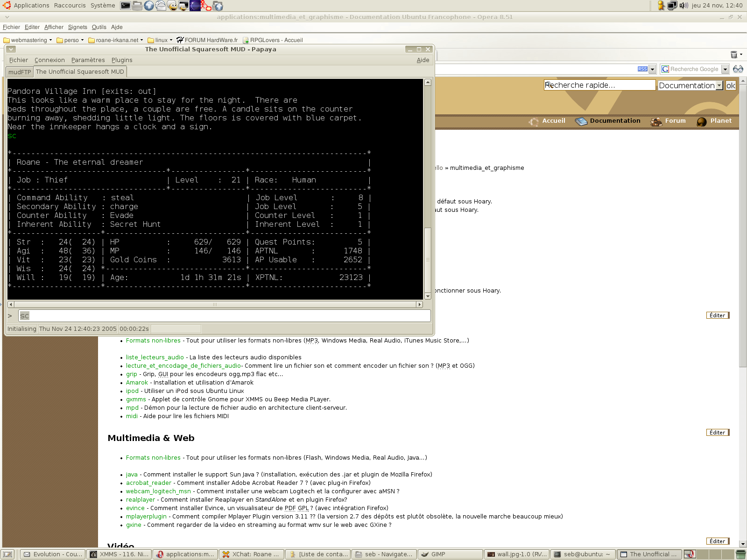The height and width of the screenshot is (560, 747).
Task: Click Papaya vertical scrollbar down arrow
Action: point(428,296)
